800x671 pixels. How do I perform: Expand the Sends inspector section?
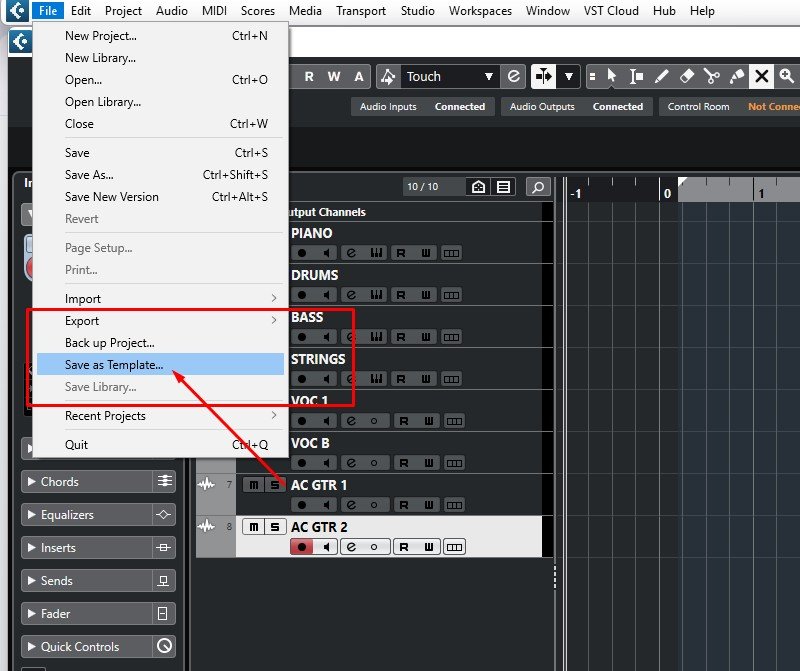(32, 580)
